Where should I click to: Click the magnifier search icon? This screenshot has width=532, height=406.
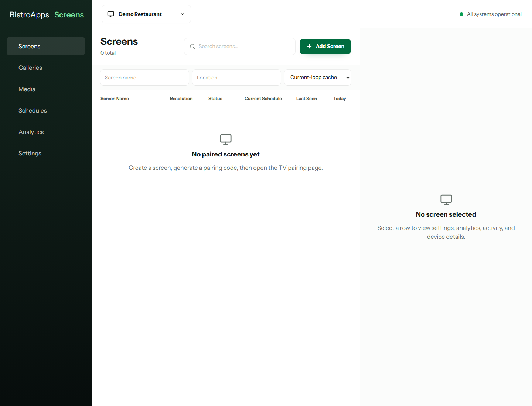pyautogui.click(x=192, y=47)
